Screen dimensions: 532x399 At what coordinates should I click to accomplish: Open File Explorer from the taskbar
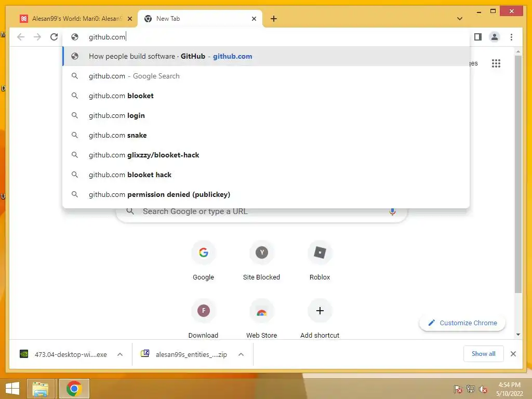pyautogui.click(x=41, y=389)
